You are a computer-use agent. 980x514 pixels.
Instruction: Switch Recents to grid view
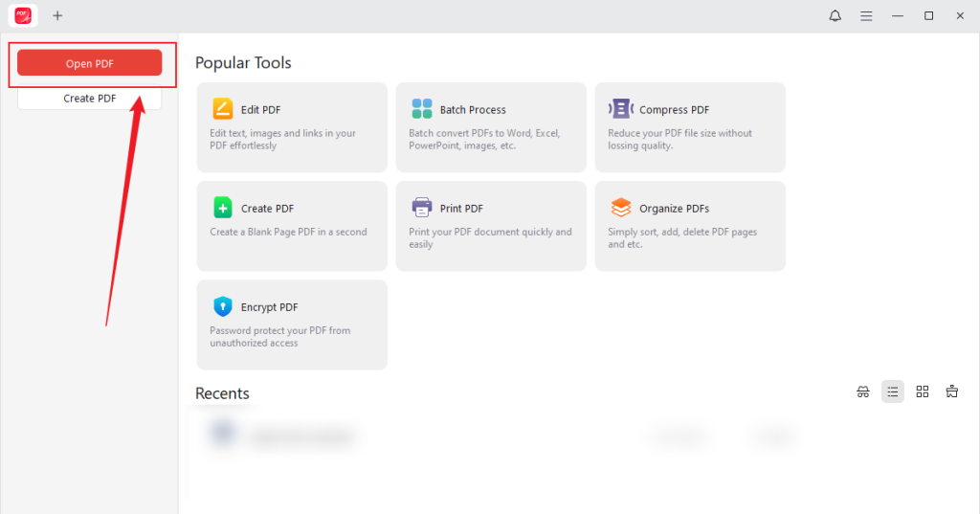tap(923, 391)
